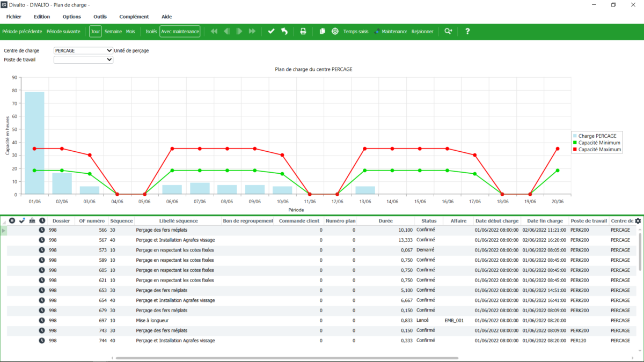The image size is (644, 362).
Task: Toggle the Avec maintenance option
Action: point(180,32)
